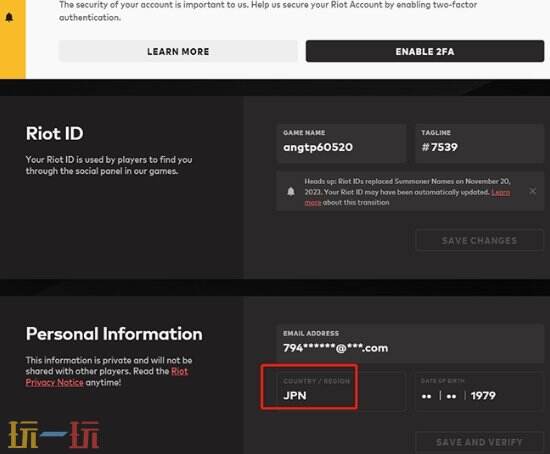
Task: Open the Learn more link about the transition
Action: pyautogui.click(x=501, y=192)
